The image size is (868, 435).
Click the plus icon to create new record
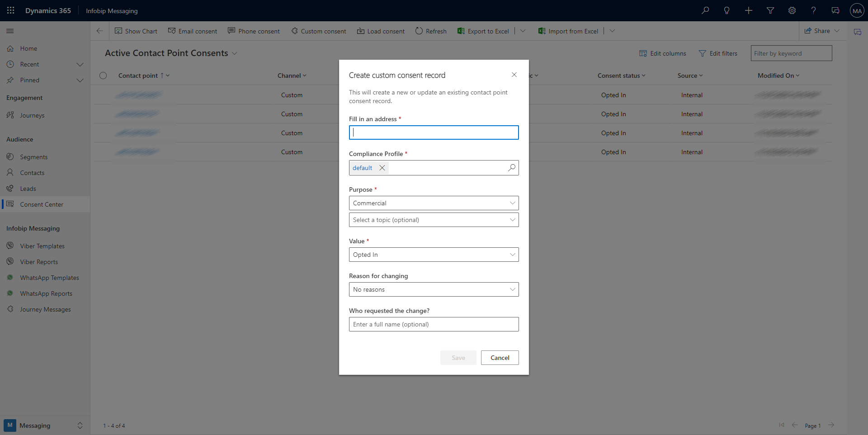749,10
